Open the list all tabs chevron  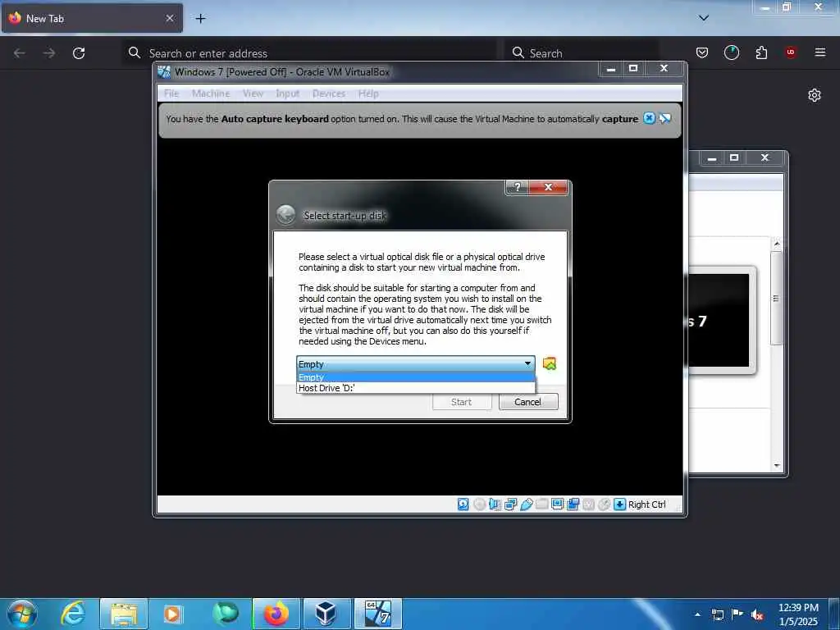pyautogui.click(x=703, y=18)
